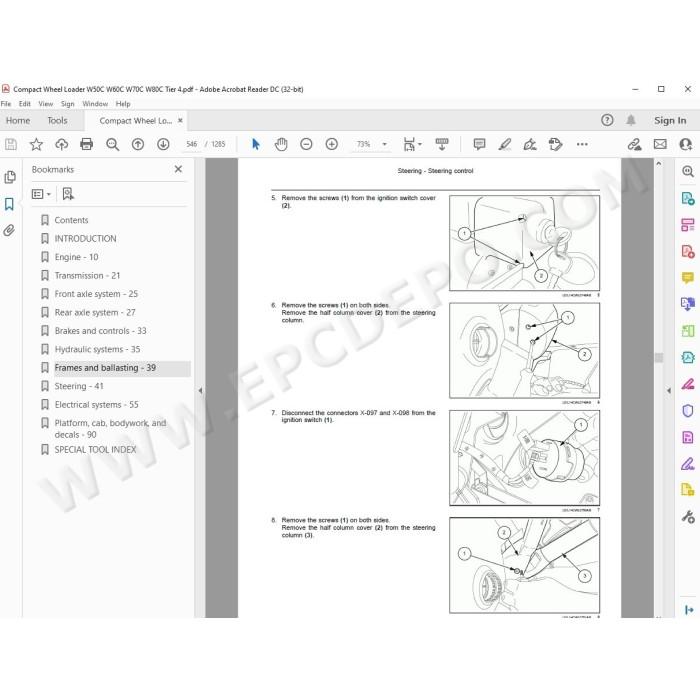Open the File menu
Image resolution: width=700 pixels, height=700 pixels.
pyautogui.click(x=6, y=104)
